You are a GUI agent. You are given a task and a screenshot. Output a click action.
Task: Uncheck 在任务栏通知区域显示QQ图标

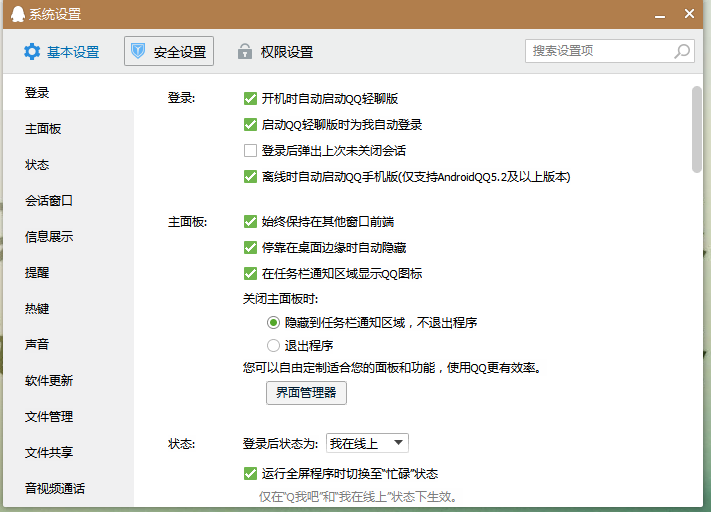click(x=250, y=273)
